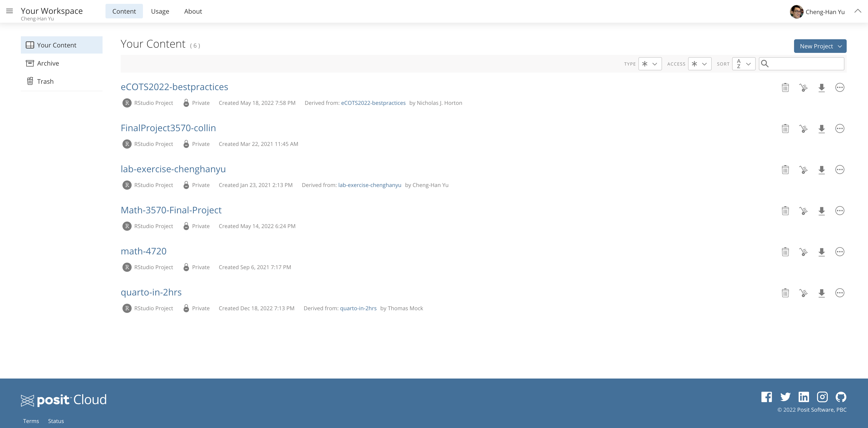This screenshot has height=428, width=868.
Task: Open the SORT order dropdown
Action: point(744,64)
